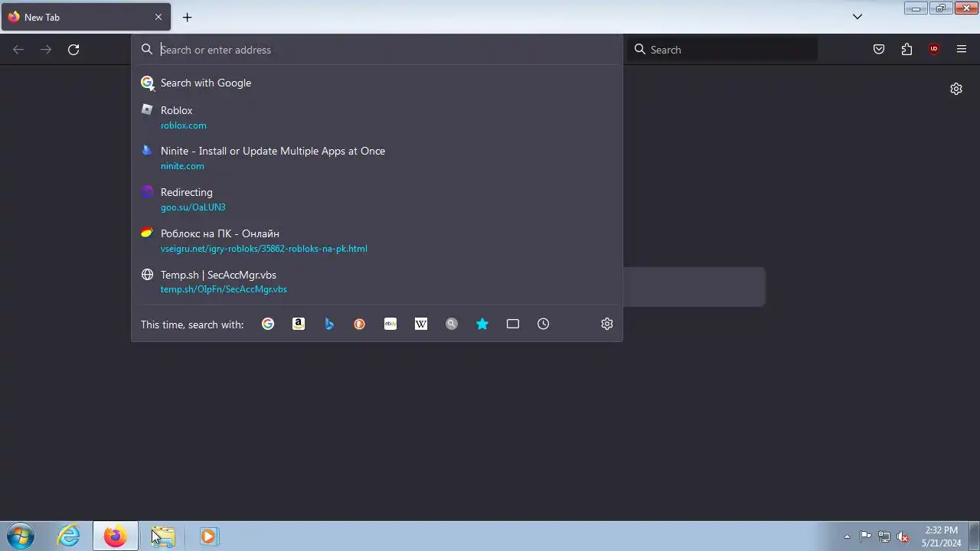Screen dimensions: 980x551
Task: Choose Search with Google suggestion
Action: pyautogui.click(x=377, y=83)
